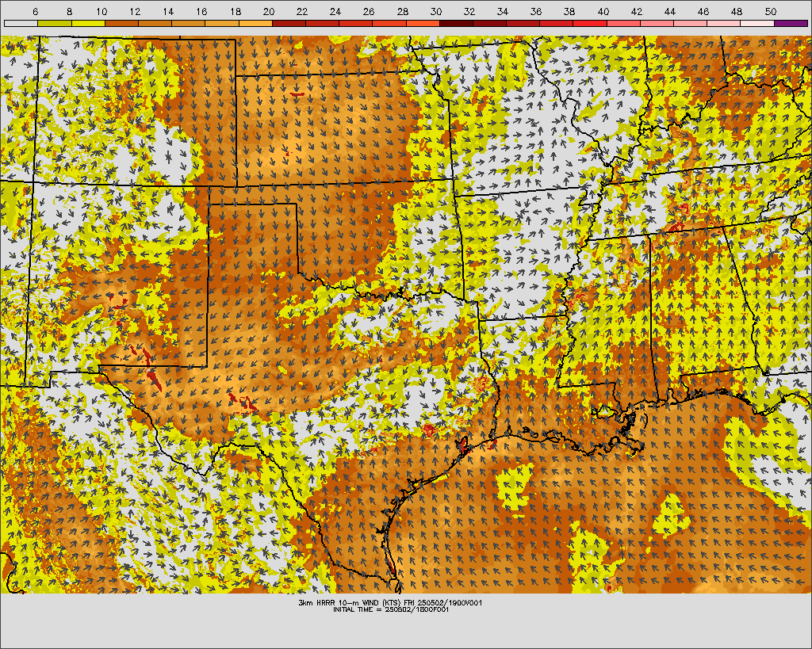
Task: Select the "38" legend scale label
Action: point(569,11)
